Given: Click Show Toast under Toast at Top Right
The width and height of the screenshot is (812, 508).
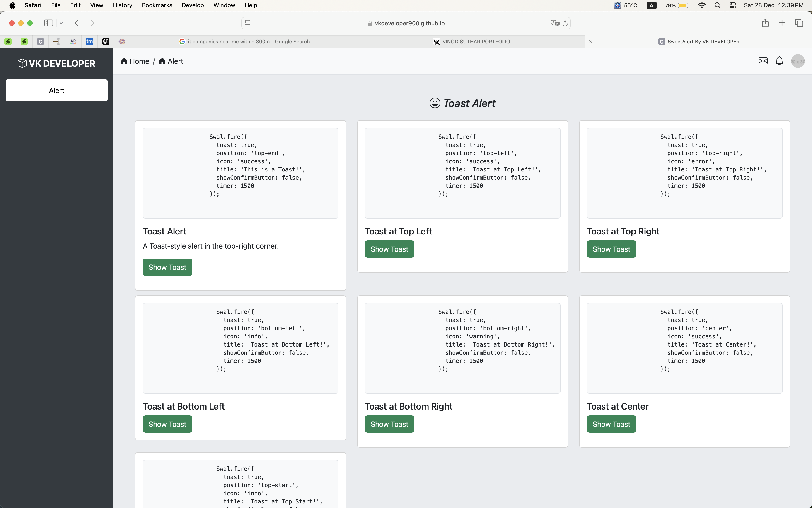Looking at the screenshot, I should coord(611,249).
